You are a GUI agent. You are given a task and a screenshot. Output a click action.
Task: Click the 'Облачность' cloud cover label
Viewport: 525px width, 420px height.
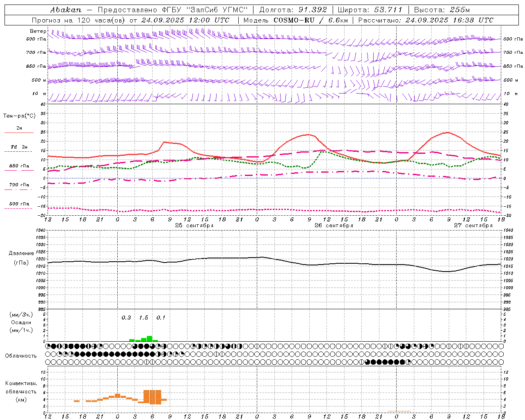click(21, 356)
